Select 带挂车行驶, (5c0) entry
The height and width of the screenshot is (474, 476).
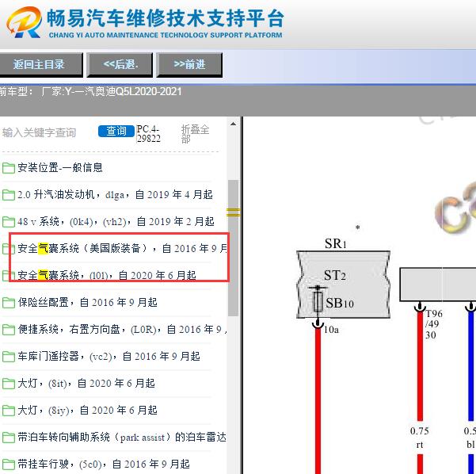[104, 464]
